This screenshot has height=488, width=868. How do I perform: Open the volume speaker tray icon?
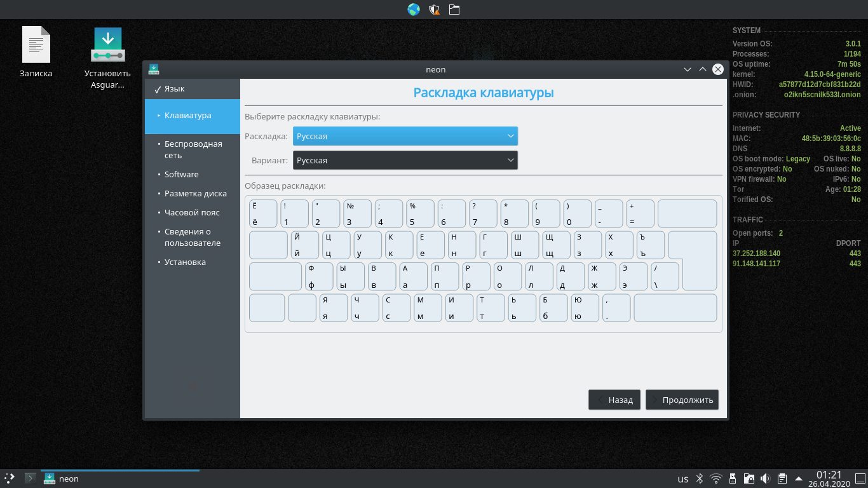(x=766, y=478)
